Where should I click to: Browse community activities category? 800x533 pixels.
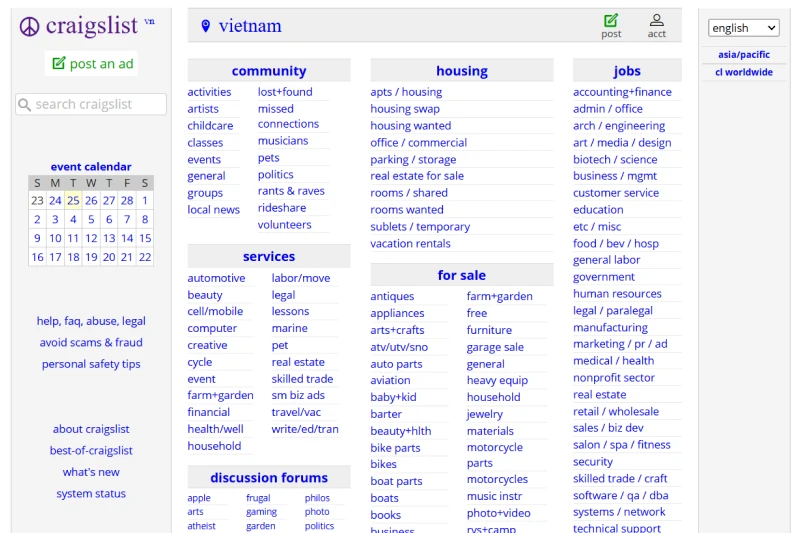209,92
